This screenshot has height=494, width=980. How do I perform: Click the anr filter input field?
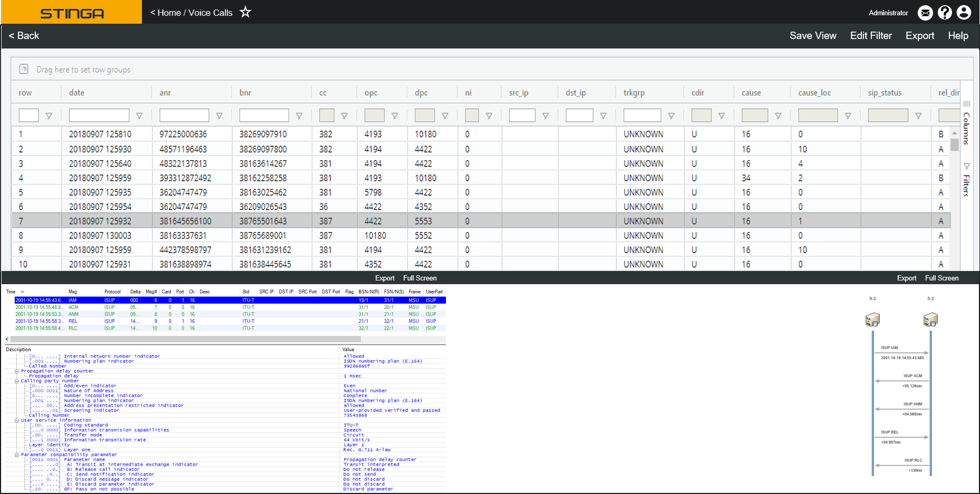[x=184, y=115]
